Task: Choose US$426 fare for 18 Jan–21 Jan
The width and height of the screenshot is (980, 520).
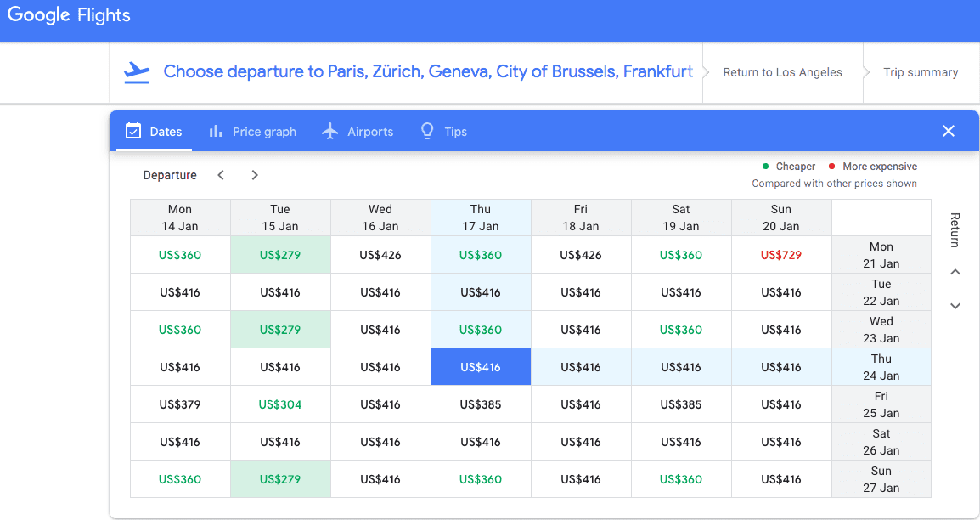Action: click(581, 255)
